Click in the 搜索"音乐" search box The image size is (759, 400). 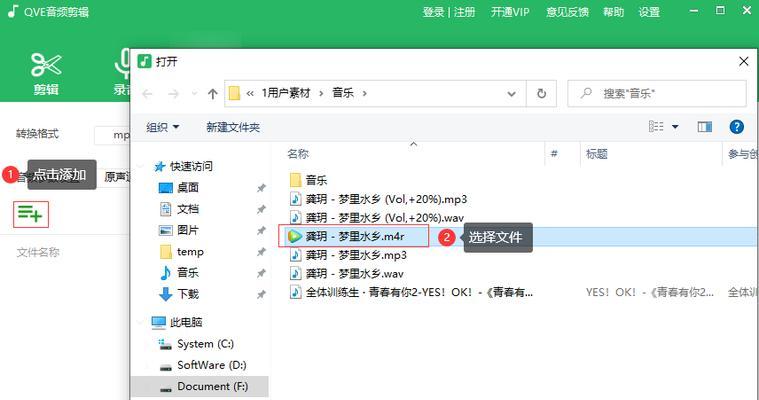tap(657, 93)
